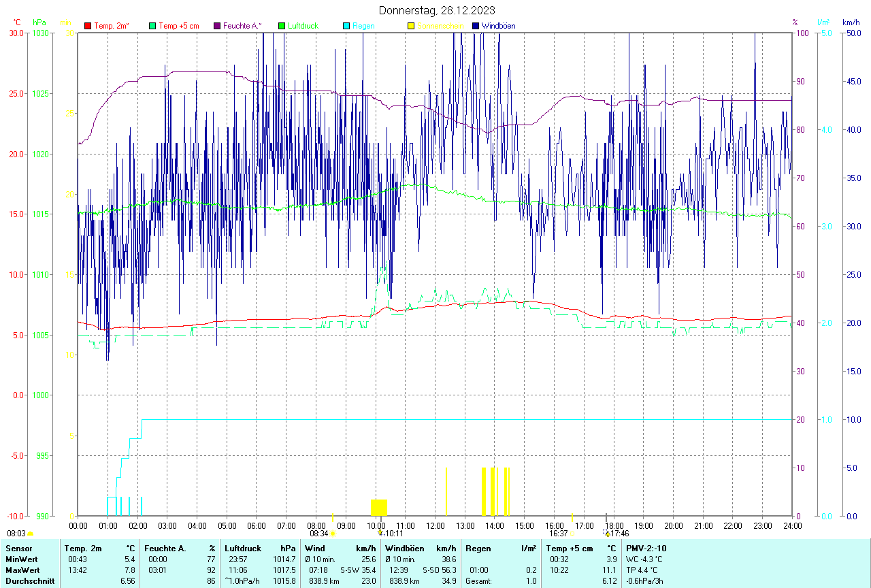871x588 pixels.
Task: Click the wind maximum 'S-SW 35.4'
Action: (358, 570)
